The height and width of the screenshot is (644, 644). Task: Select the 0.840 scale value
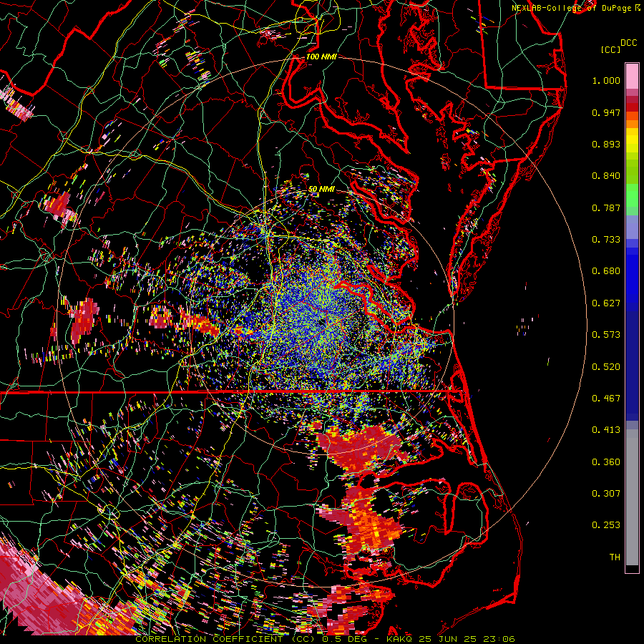coord(606,176)
